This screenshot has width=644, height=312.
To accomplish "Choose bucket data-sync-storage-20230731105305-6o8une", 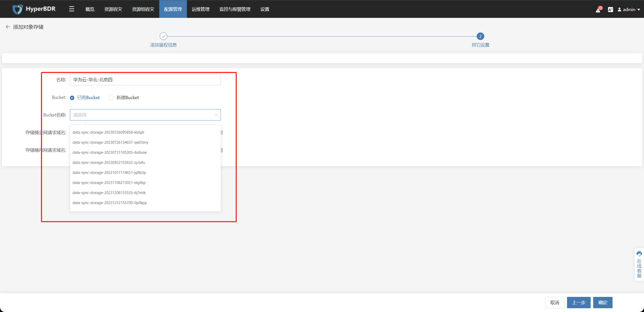I will click(145, 152).
